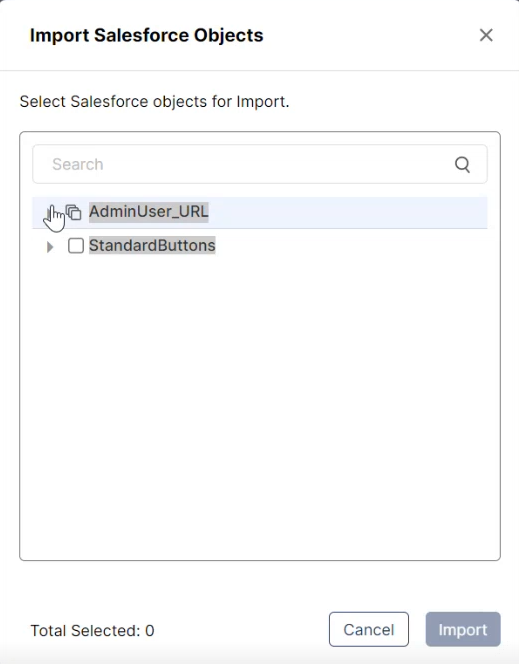Select the AdminUser_URL label

149,211
